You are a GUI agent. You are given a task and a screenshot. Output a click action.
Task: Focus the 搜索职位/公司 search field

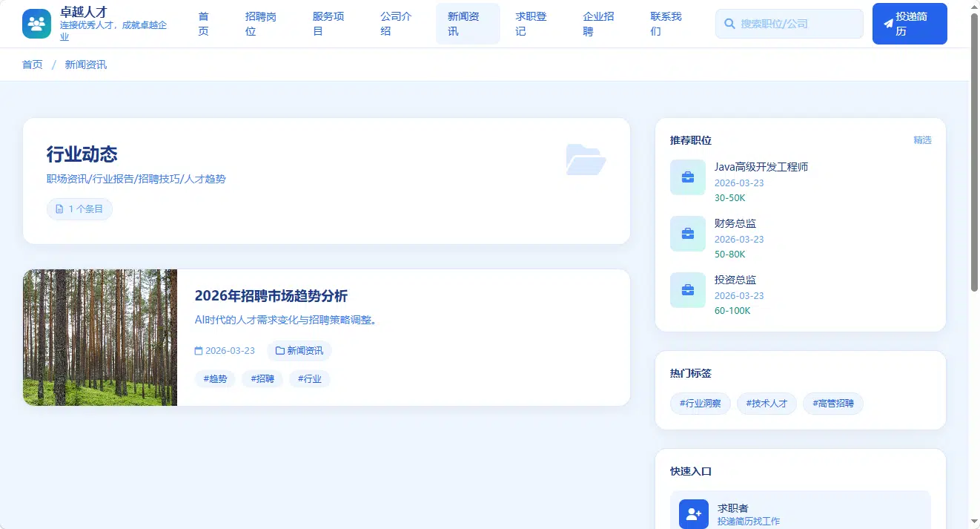[x=789, y=24]
